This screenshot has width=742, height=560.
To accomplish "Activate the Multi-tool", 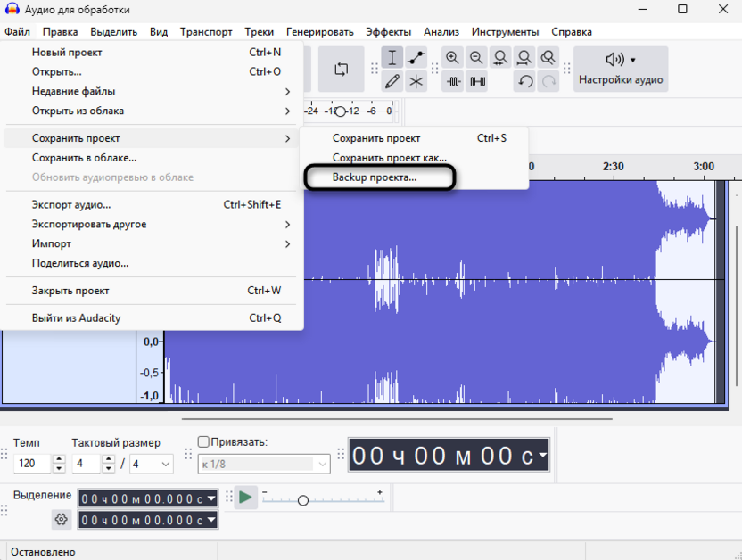I will coord(416,80).
